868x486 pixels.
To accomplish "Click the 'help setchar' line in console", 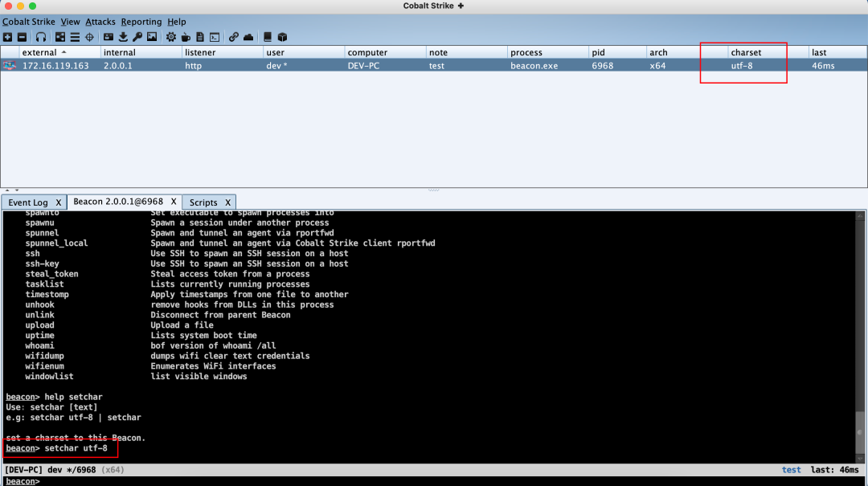I will click(x=55, y=397).
